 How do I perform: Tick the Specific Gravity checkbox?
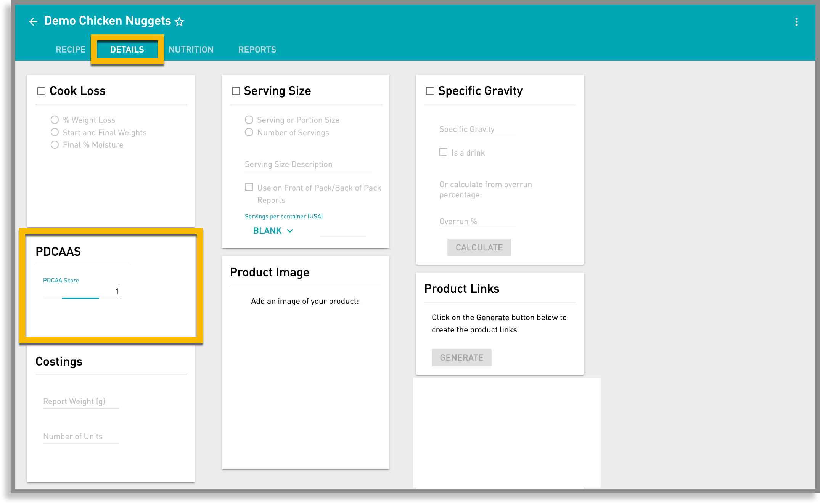click(x=430, y=91)
